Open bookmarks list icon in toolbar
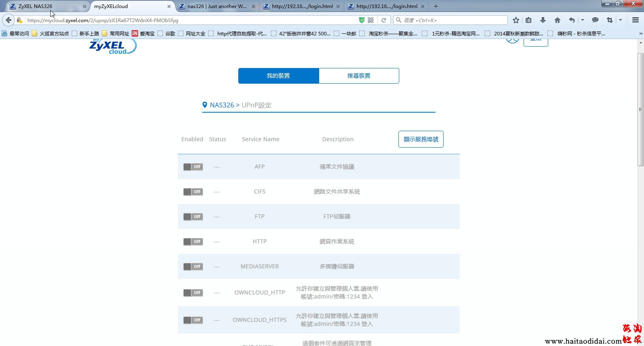 pos(528,20)
